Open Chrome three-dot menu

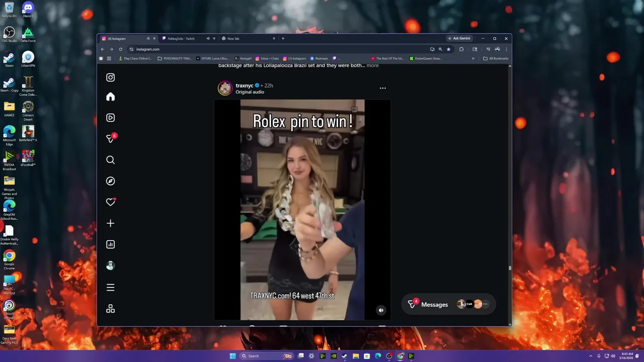pos(506,49)
